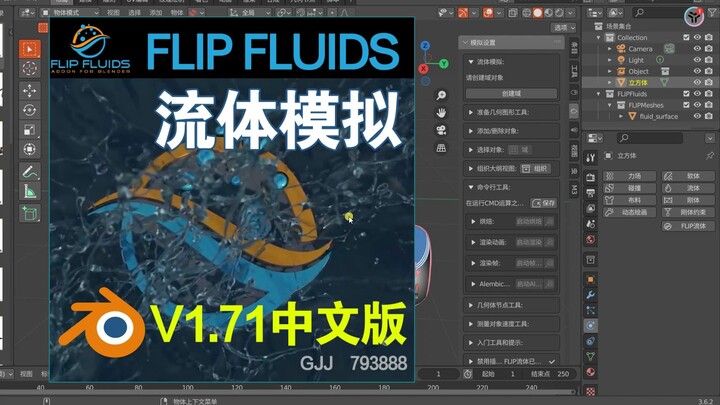The image size is (720, 405).
Task: Open the 全局 transform orientation dropdown
Action: tap(251, 13)
